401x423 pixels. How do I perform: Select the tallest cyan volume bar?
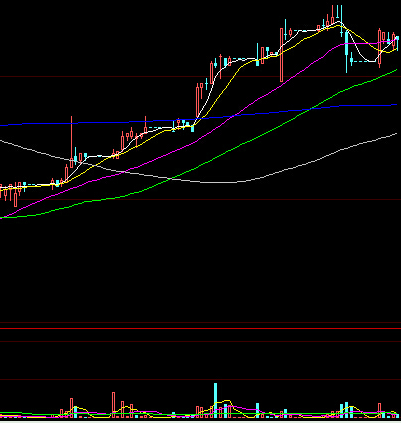click(215, 400)
